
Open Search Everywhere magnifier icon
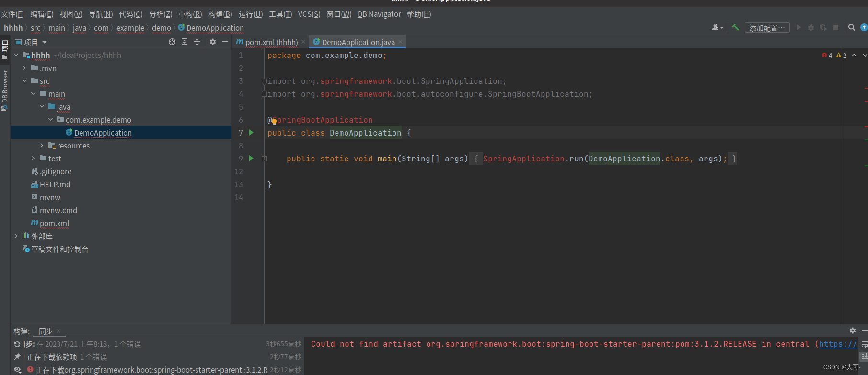pos(852,28)
